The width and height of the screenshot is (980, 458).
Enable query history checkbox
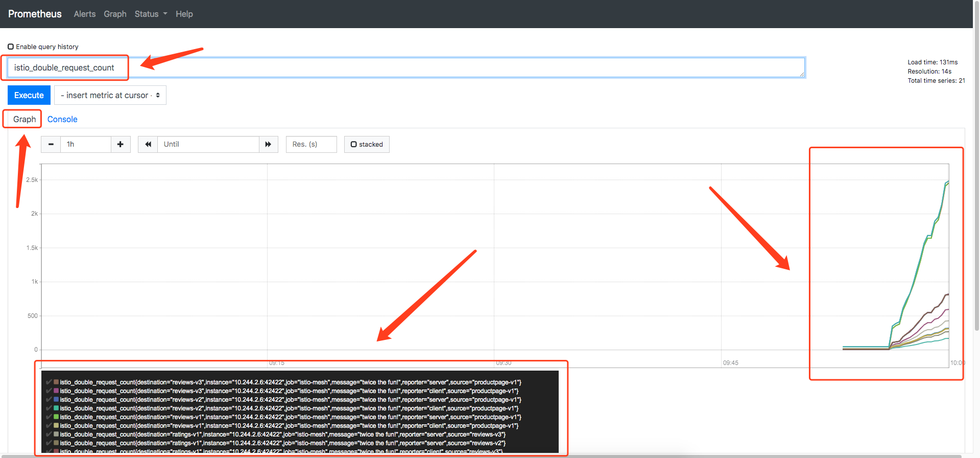point(11,47)
